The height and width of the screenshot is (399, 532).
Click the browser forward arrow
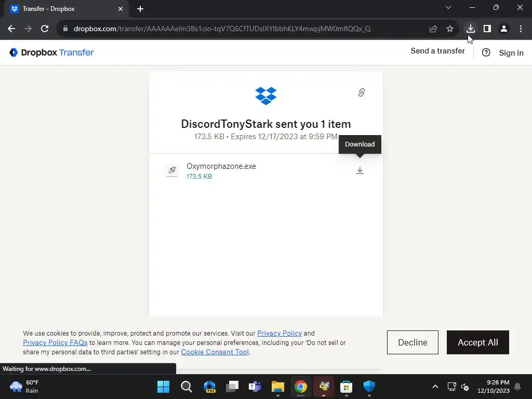(x=28, y=29)
